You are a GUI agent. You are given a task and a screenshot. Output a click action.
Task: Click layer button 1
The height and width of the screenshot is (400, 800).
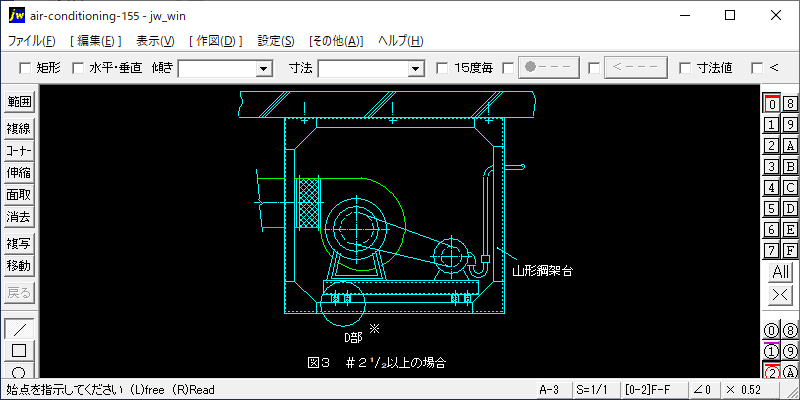click(771, 124)
